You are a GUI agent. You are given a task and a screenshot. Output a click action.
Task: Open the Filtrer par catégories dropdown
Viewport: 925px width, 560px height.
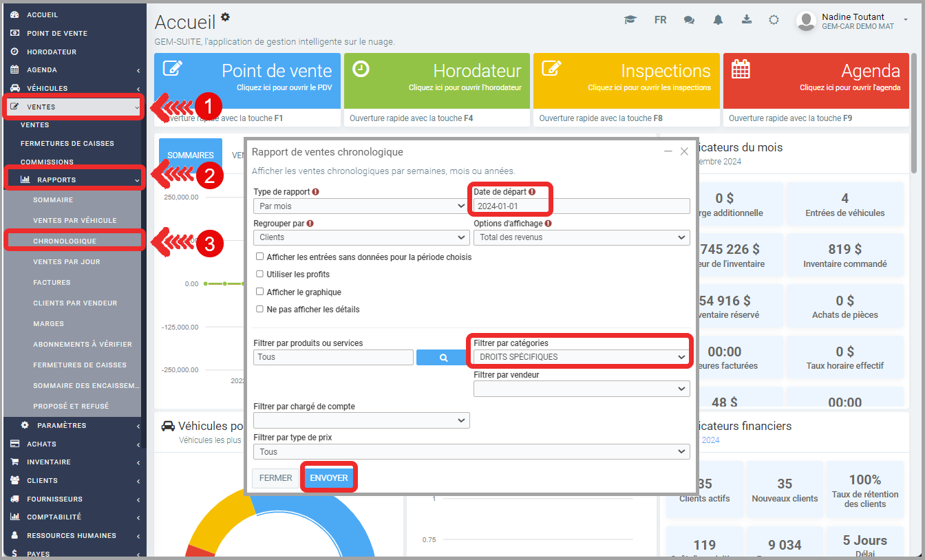tap(581, 357)
